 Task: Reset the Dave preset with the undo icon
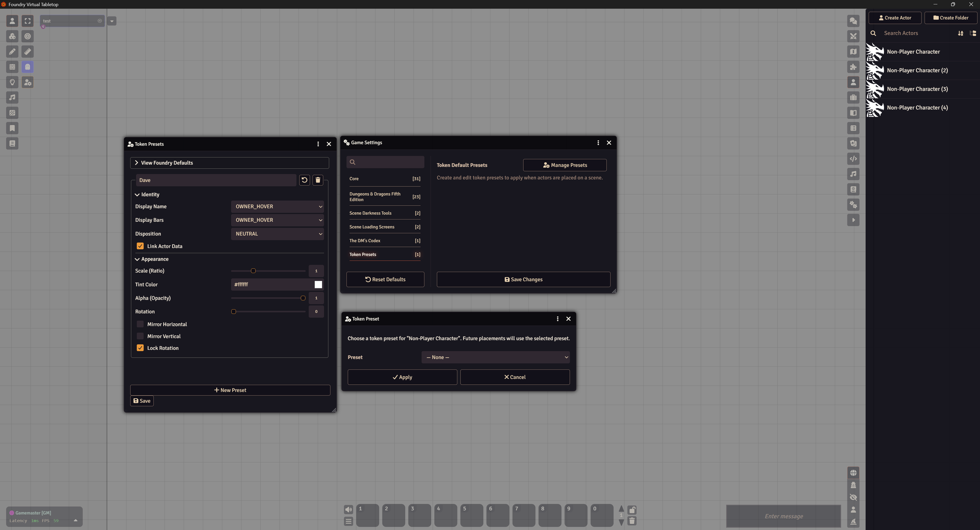click(304, 180)
